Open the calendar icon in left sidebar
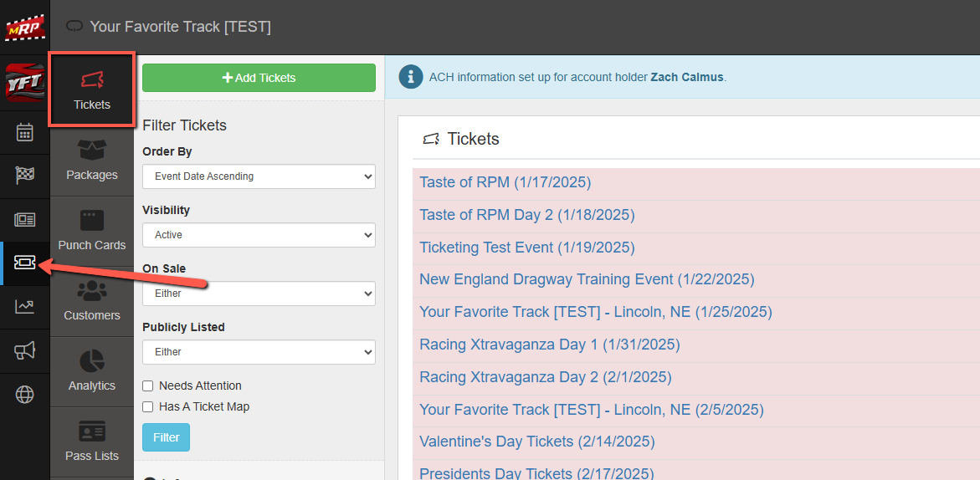This screenshot has height=480, width=980. point(25,132)
